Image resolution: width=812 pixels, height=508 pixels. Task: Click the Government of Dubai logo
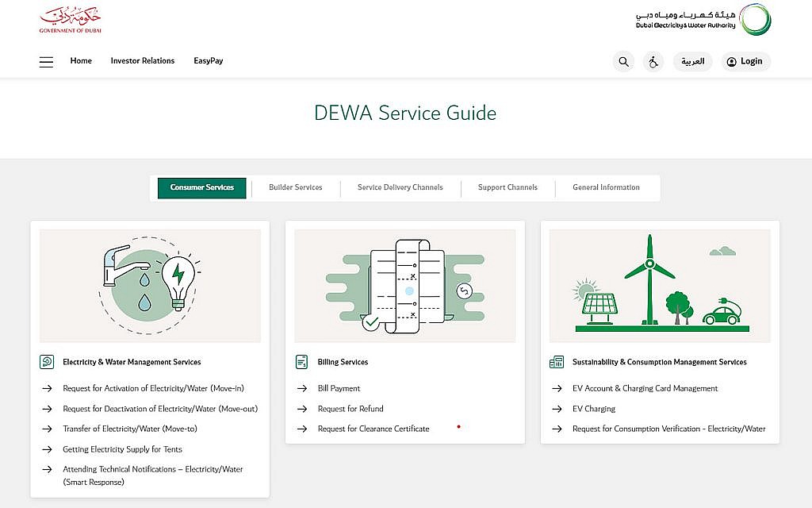(x=71, y=19)
